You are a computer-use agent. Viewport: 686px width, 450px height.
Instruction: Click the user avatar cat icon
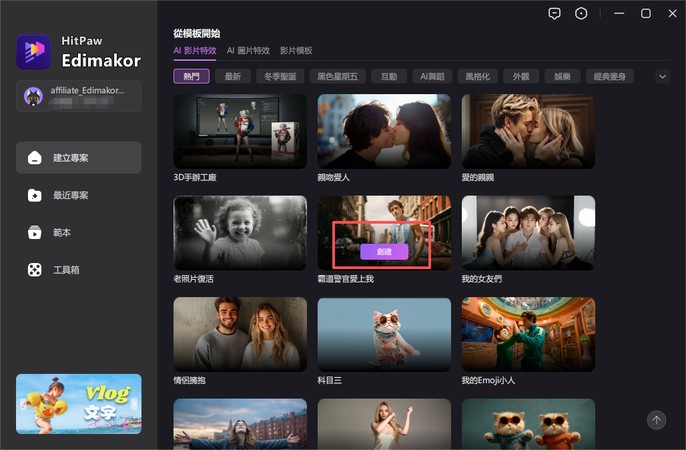point(33,96)
